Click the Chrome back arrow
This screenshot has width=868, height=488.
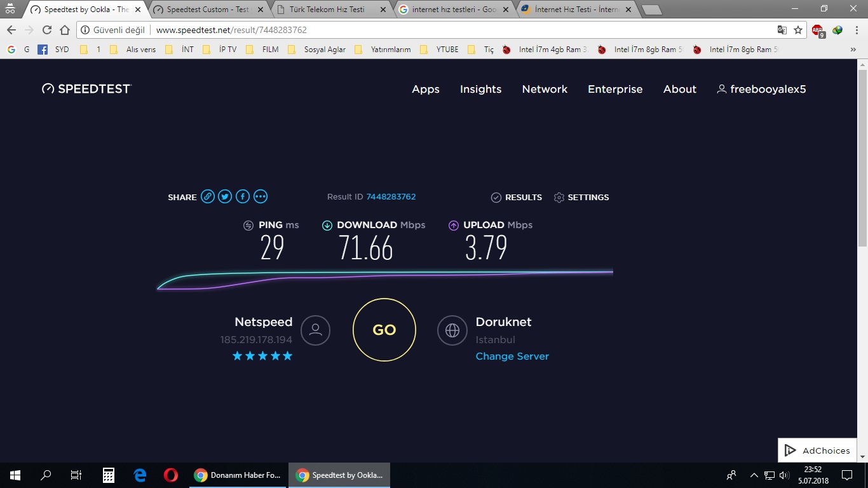click(11, 30)
